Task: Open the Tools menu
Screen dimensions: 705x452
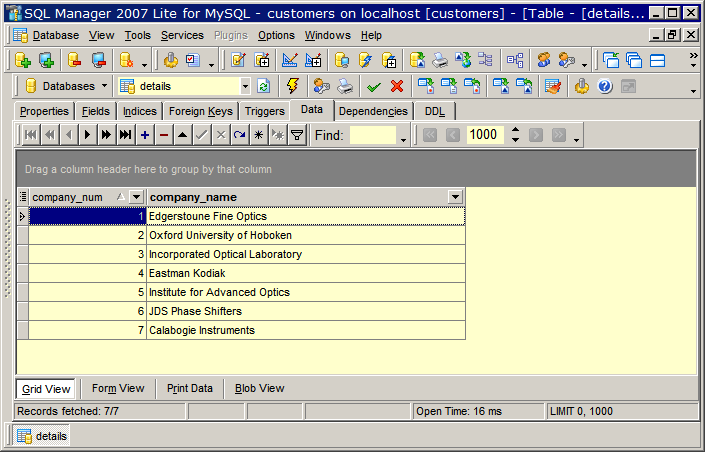Action: tap(138, 35)
